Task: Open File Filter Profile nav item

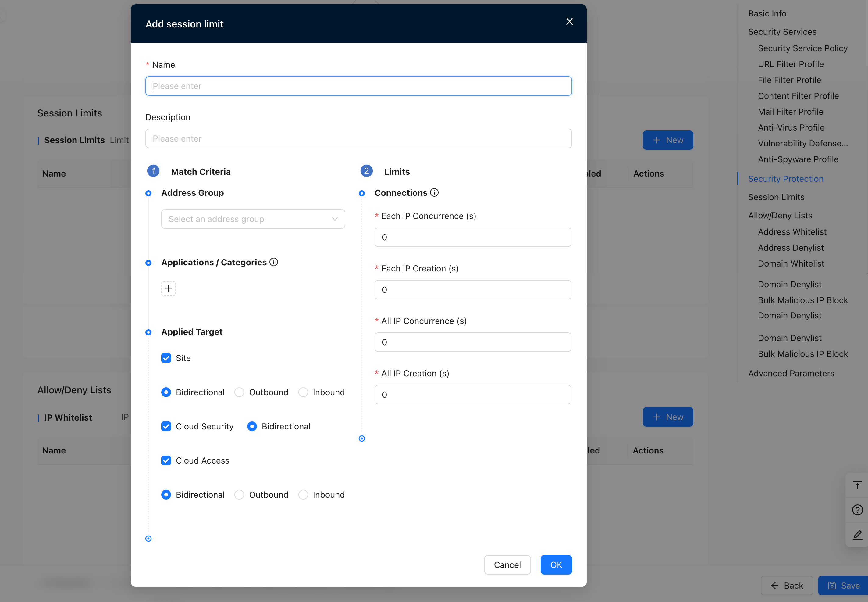Action: pos(789,80)
